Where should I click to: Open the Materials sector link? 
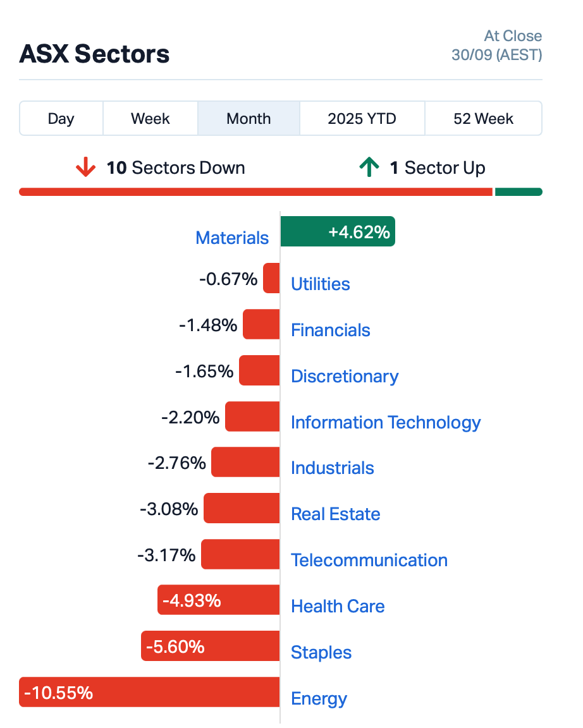tap(232, 238)
